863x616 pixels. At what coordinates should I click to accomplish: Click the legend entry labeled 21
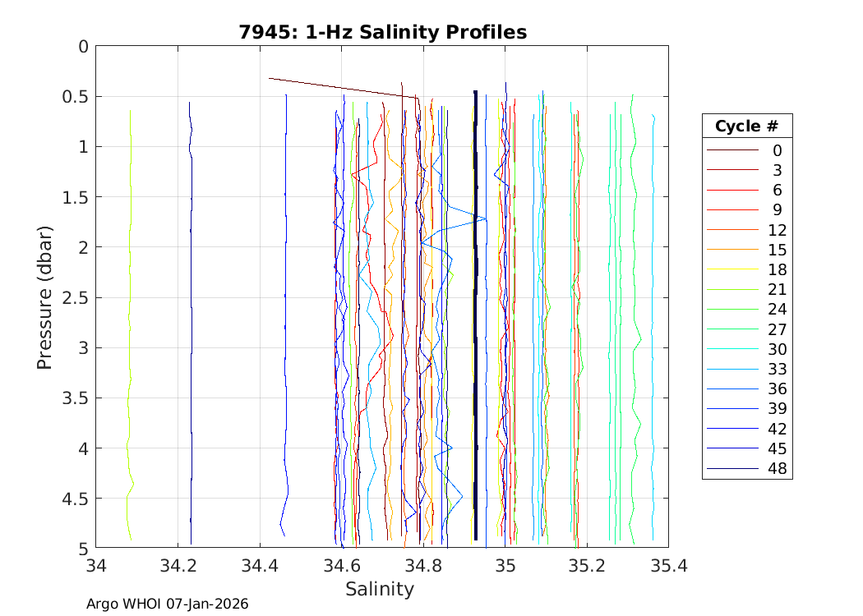point(776,290)
